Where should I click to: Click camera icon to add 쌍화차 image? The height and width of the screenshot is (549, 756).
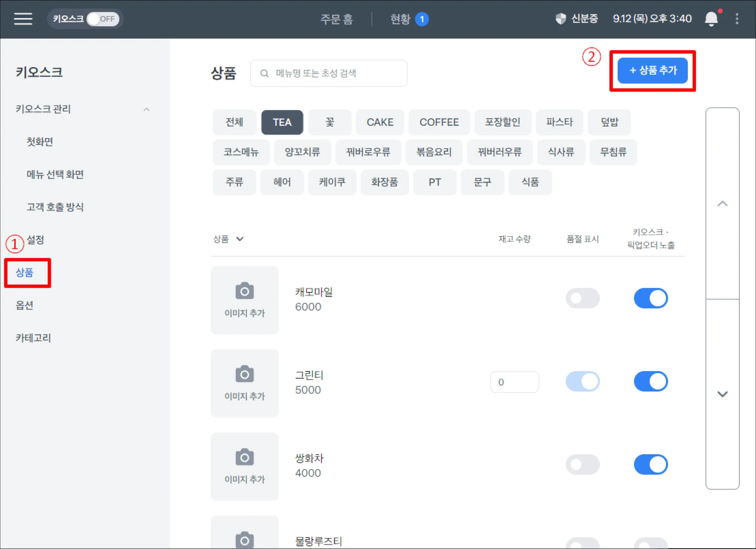click(244, 457)
